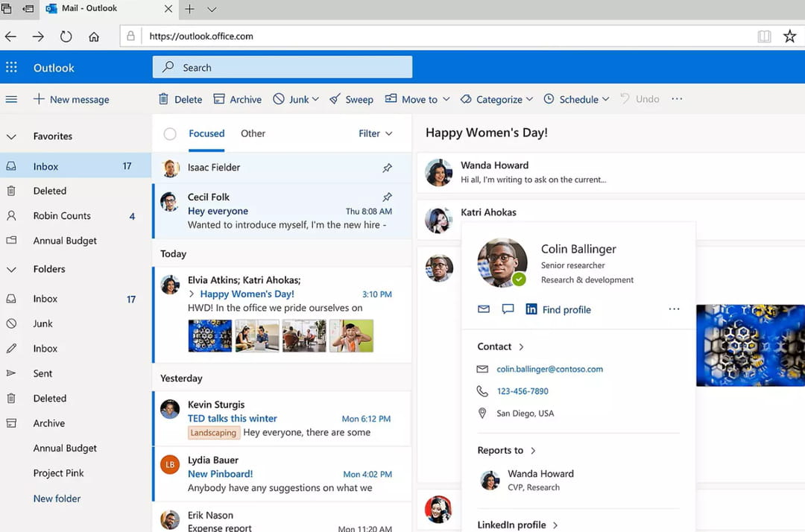Click the hamburger menu to collapse navigation
The height and width of the screenshot is (532, 805).
[x=11, y=99]
